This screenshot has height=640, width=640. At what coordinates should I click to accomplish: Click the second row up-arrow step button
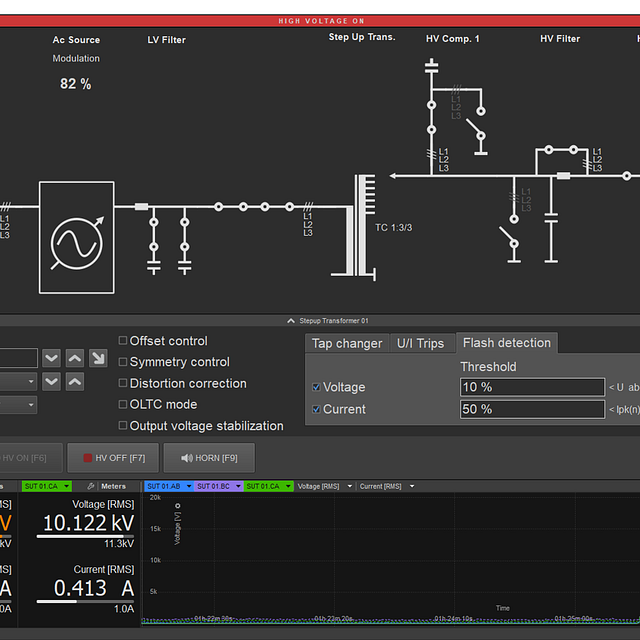coord(76,381)
